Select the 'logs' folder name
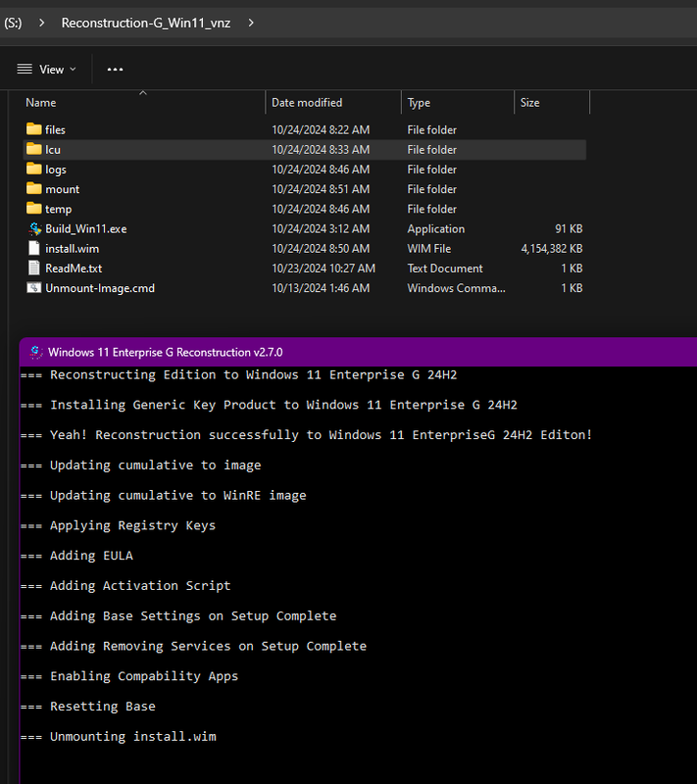This screenshot has height=784, width=697. pyautogui.click(x=56, y=170)
